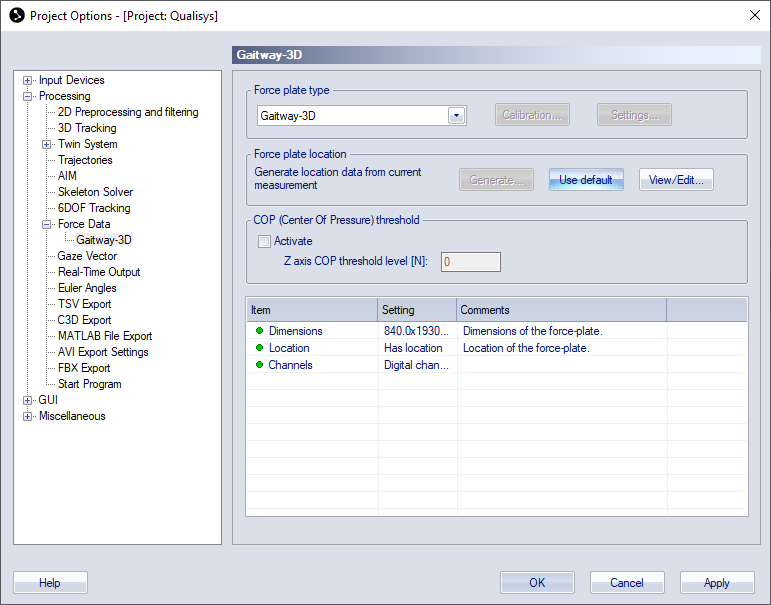771x605 pixels.
Task: Click the green dot beside Location
Action: point(260,348)
